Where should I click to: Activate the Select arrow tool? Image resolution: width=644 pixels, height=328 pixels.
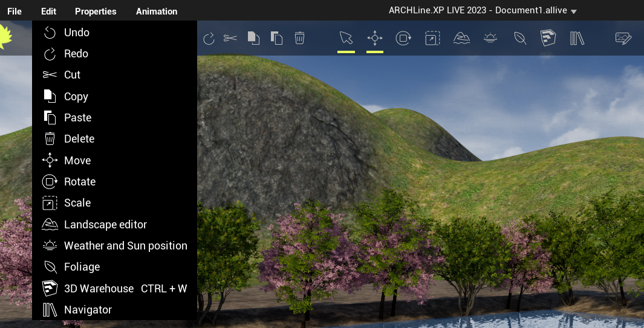pos(346,38)
